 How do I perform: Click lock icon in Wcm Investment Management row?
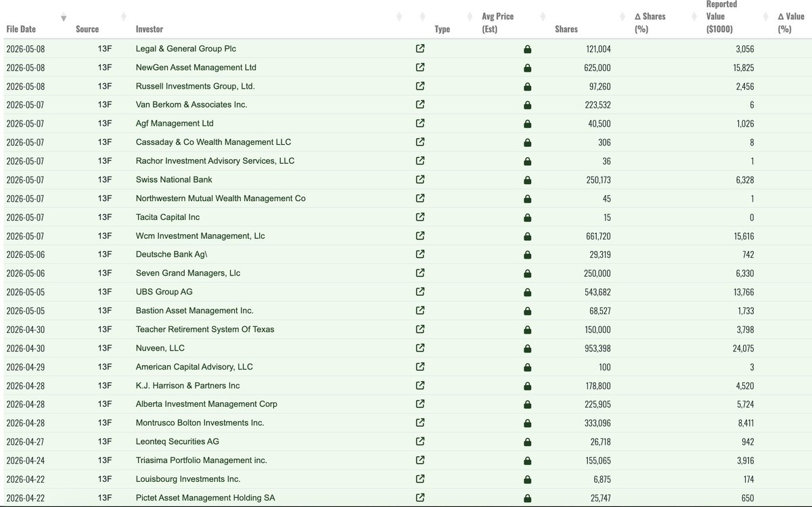click(528, 236)
